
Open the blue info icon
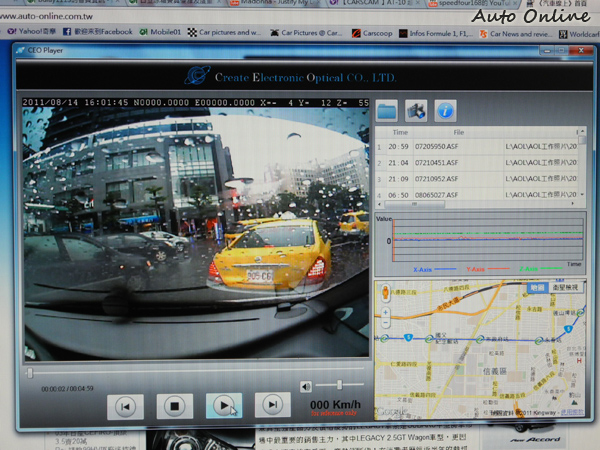[446, 111]
